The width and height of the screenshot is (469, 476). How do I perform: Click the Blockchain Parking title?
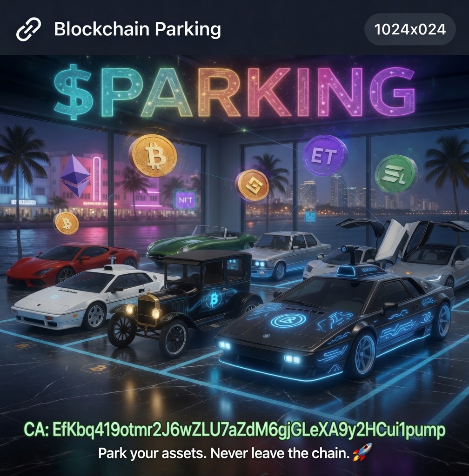(137, 29)
